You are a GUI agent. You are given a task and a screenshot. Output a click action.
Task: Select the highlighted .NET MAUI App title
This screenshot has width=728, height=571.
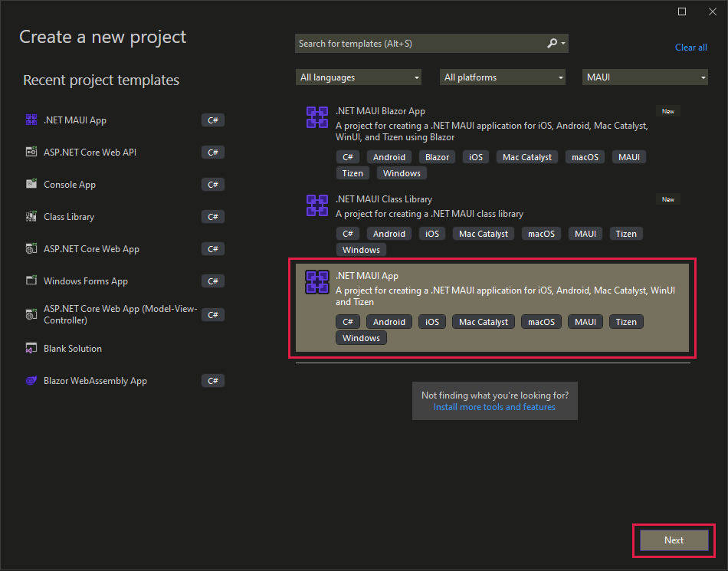pos(367,276)
